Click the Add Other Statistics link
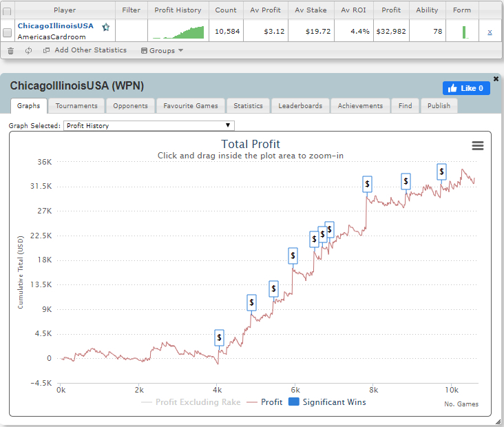This screenshot has width=504, height=427. click(85, 50)
